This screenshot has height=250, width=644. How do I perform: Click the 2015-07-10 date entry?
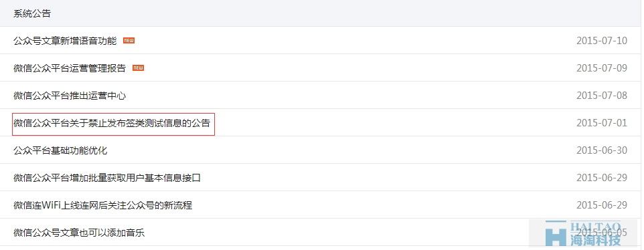click(602, 41)
